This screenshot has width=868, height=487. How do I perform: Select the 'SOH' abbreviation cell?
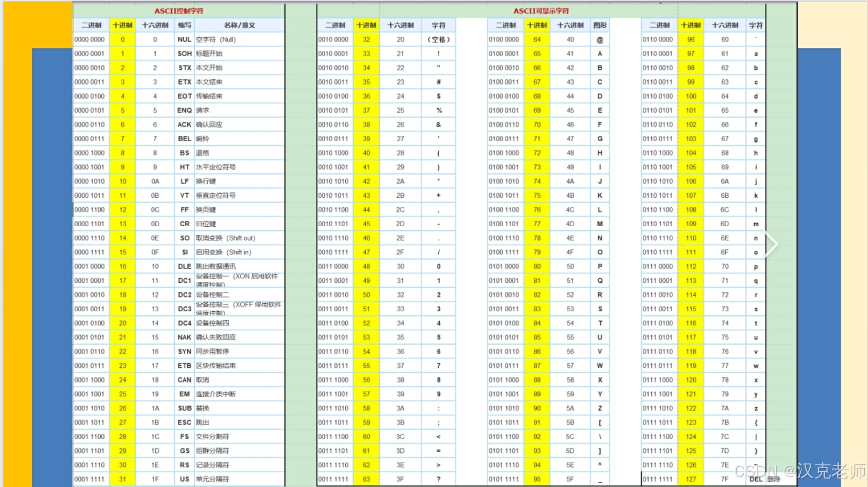point(184,54)
